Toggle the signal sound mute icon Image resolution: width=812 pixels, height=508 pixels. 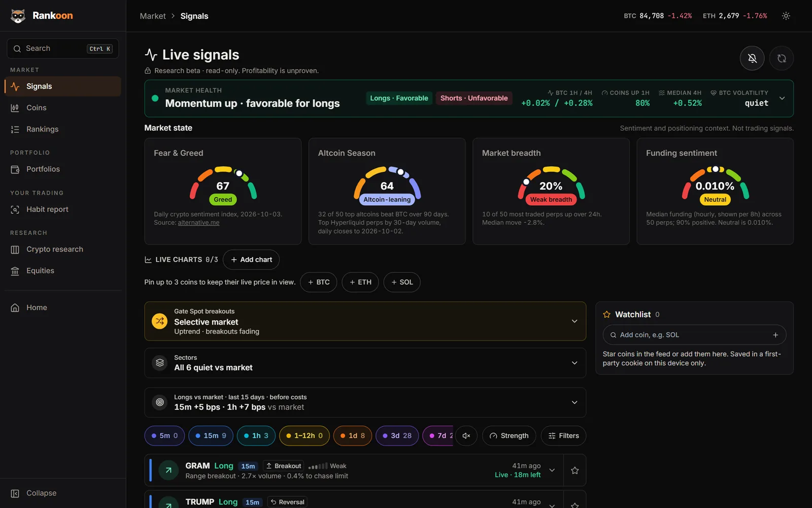coord(466,436)
